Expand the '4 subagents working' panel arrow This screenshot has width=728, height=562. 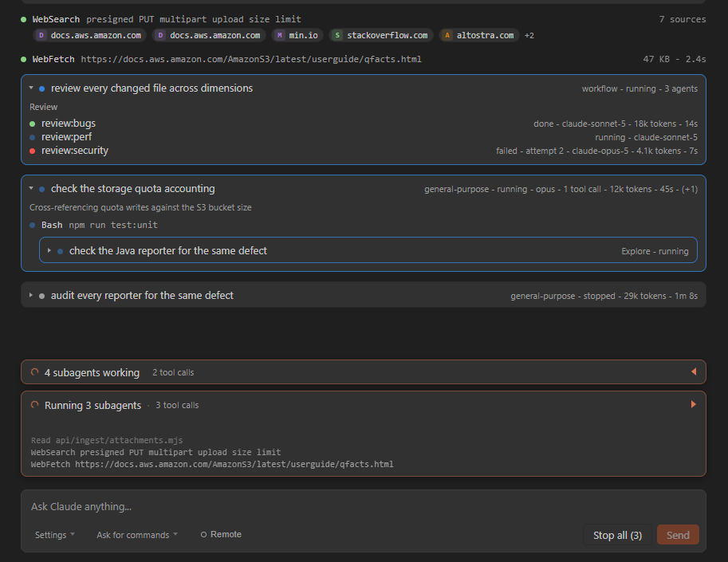(x=694, y=371)
